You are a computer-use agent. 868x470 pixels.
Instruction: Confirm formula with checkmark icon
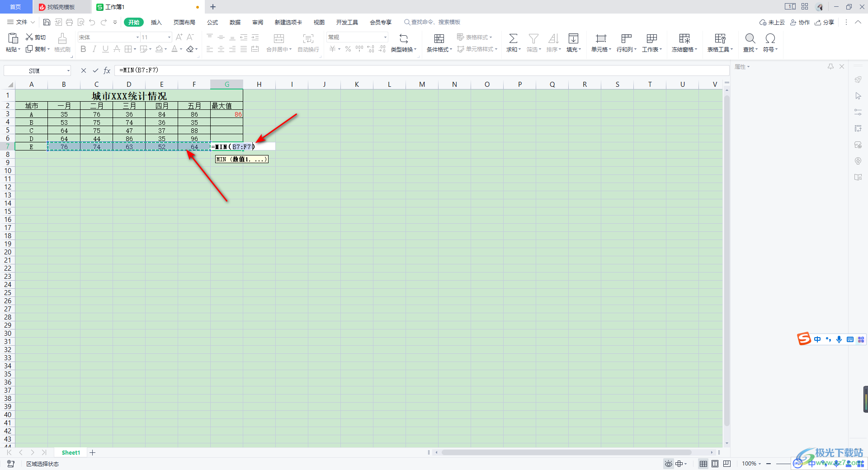[95, 70]
